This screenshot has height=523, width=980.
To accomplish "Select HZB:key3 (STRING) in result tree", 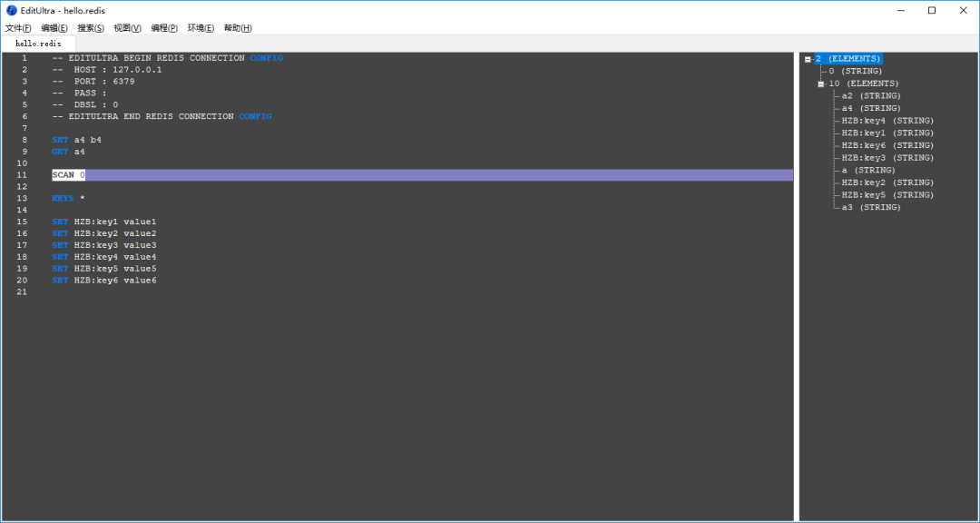I will point(887,158).
